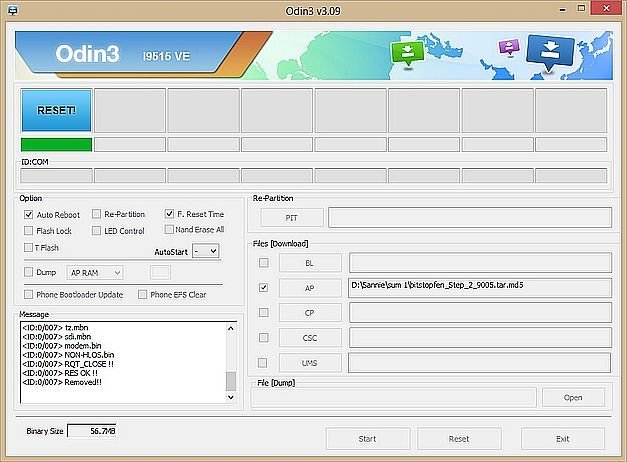Tick the BL file checkbox
The width and height of the screenshot is (627, 462).
click(264, 262)
